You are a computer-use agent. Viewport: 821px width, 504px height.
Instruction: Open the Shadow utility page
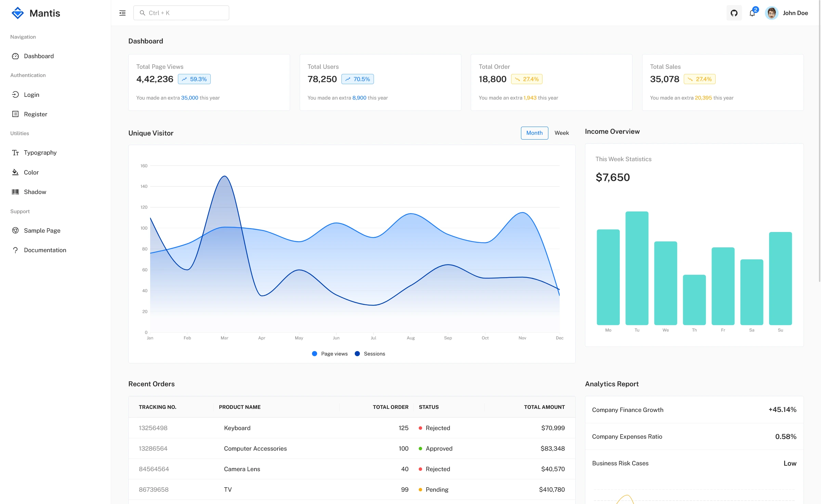35,192
